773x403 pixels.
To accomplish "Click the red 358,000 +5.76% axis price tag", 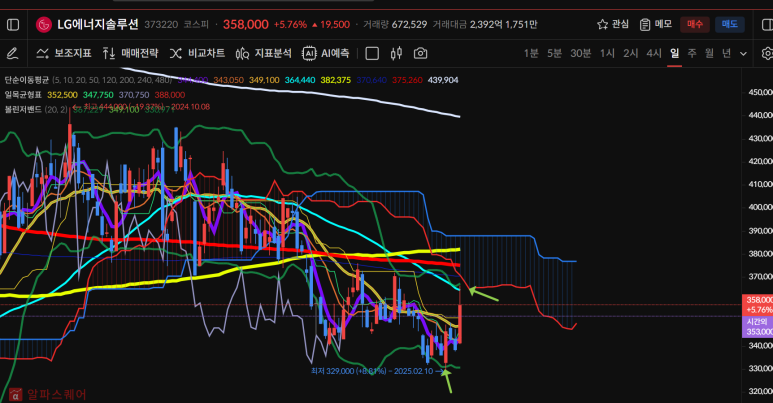I will [x=758, y=305].
